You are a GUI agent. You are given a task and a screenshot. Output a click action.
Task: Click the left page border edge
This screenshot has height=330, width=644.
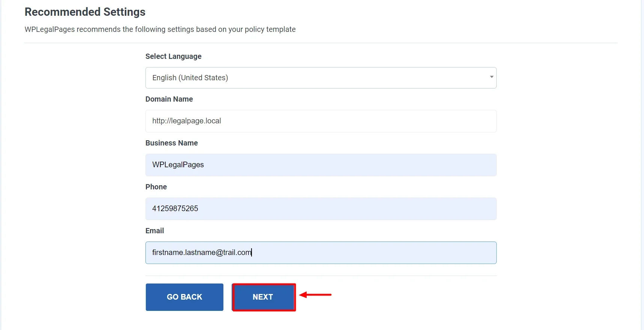(x=1, y=165)
